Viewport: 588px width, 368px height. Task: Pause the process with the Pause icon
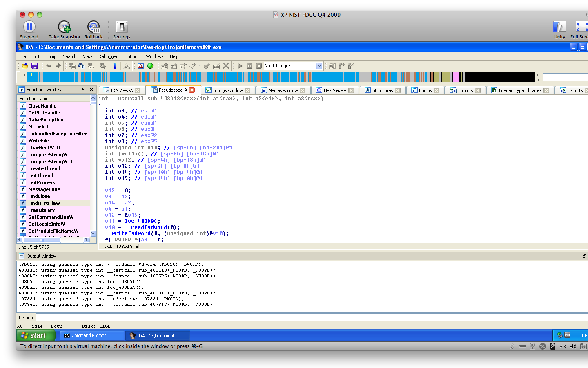[x=249, y=65]
